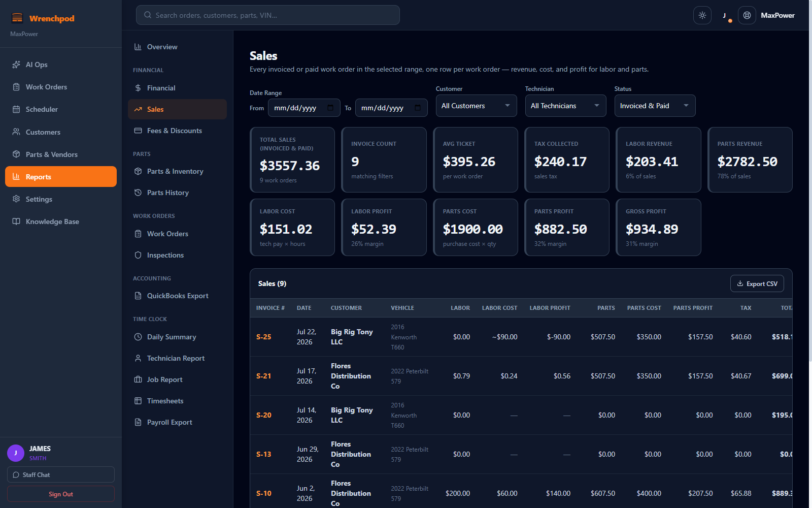This screenshot has width=812, height=508.
Task: Click the Labor Cost $151.02 card
Action: 292,227
